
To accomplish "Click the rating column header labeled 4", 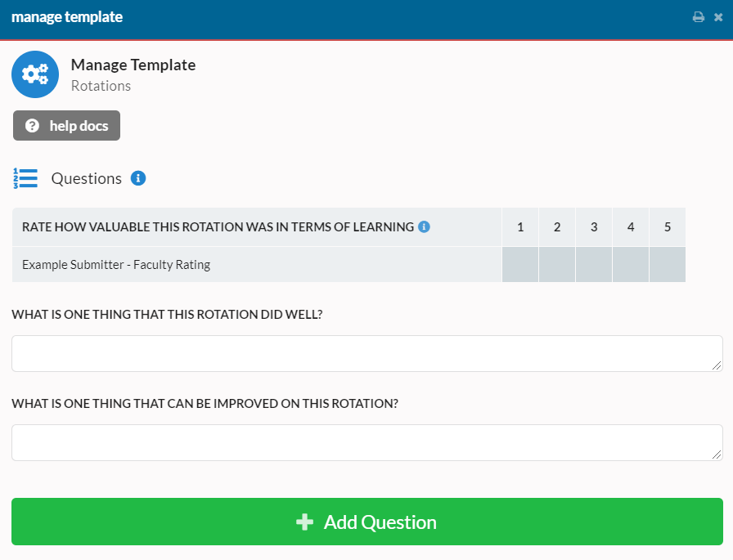I will (630, 226).
